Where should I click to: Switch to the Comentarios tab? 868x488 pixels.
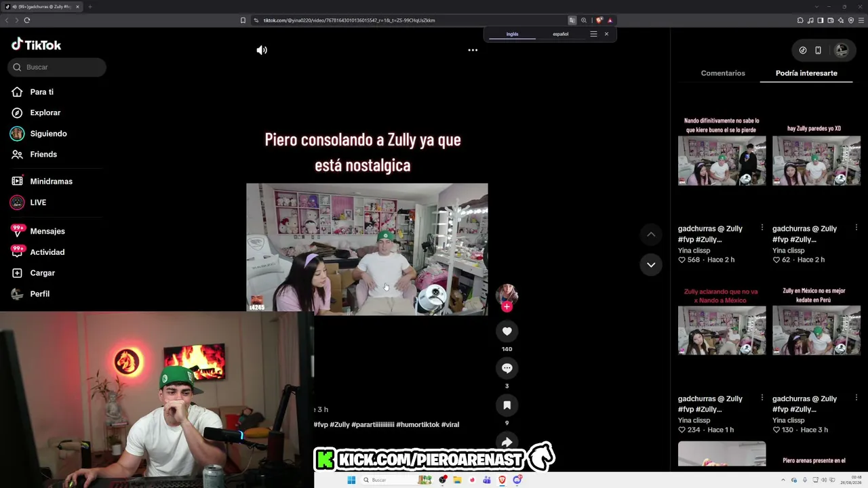click(x=723, y=73)
